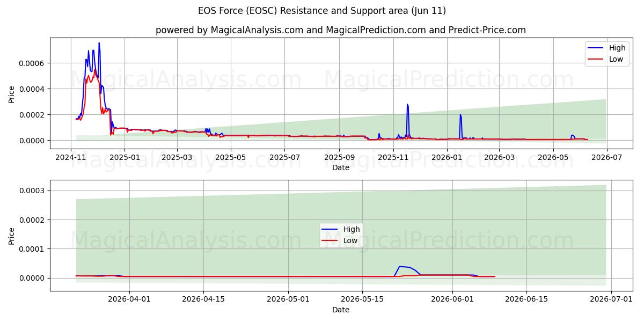This screenshot has width=644, height=322.
Task: Click the '2025-11' x-axis label
Action: coord(393,157)
